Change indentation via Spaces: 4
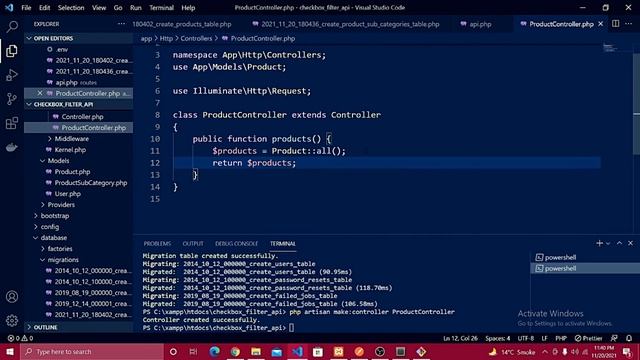 (498, 338)
